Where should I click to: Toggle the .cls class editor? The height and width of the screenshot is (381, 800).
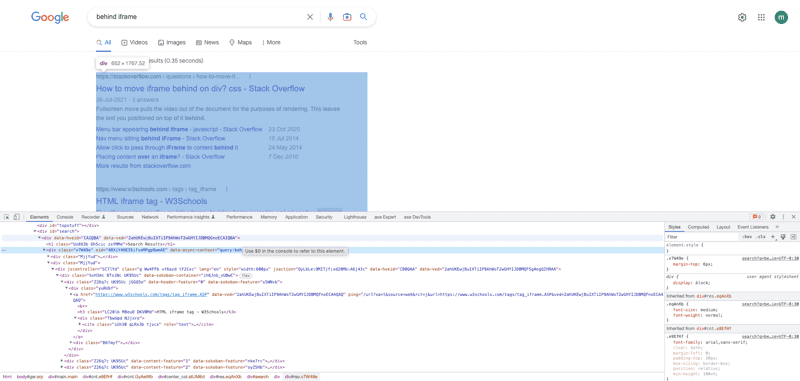tap(761, 237)
